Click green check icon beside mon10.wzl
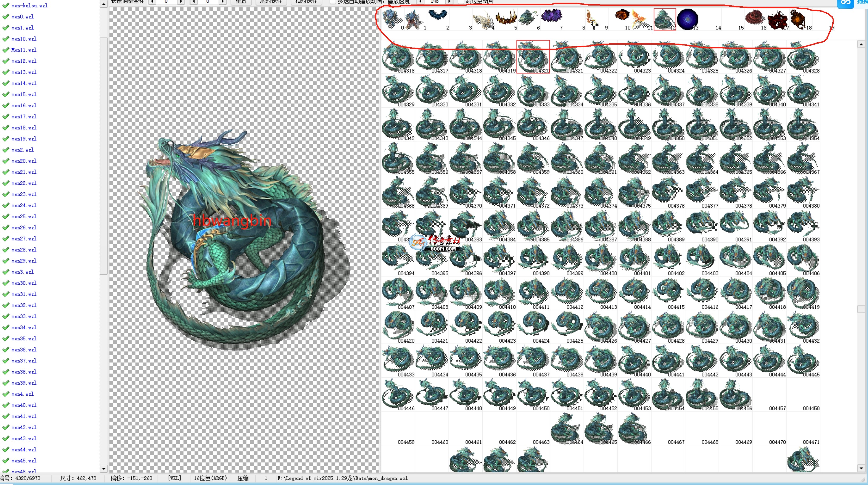The width and height of the screenshot is (868, 485). pos(6,39)
